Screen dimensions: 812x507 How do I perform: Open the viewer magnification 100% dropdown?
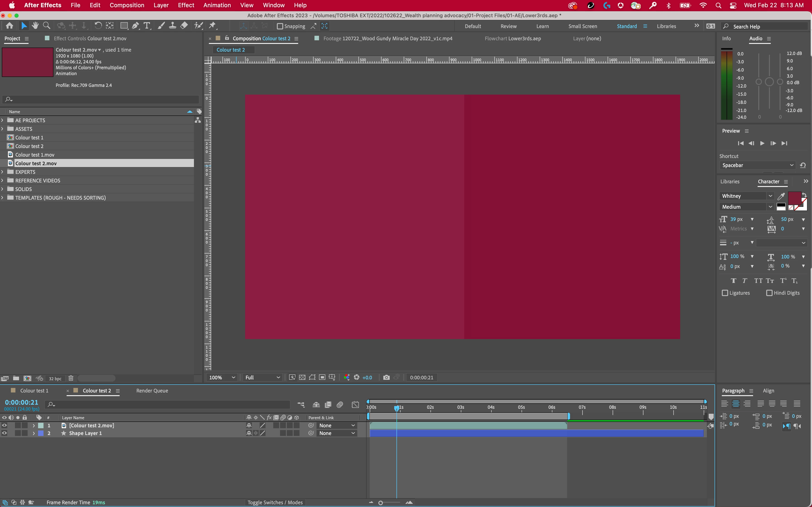[x=222, y=378]
